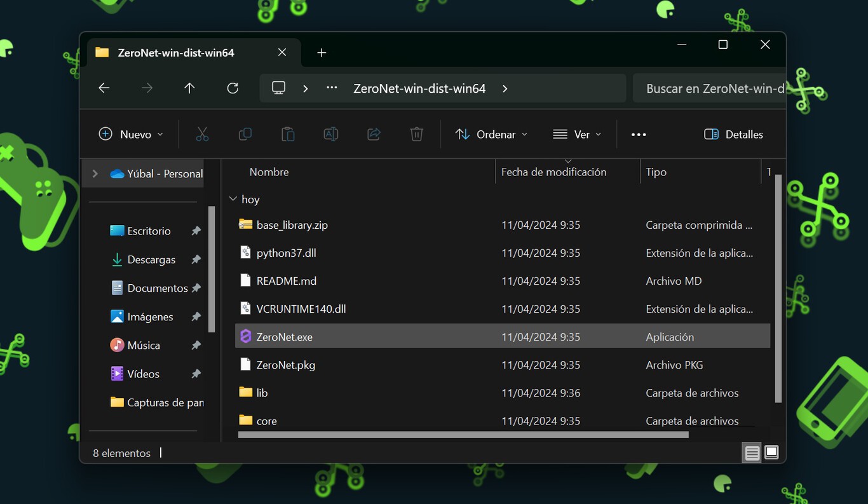Collapse the 'hoy' group of files

(233, 199)
